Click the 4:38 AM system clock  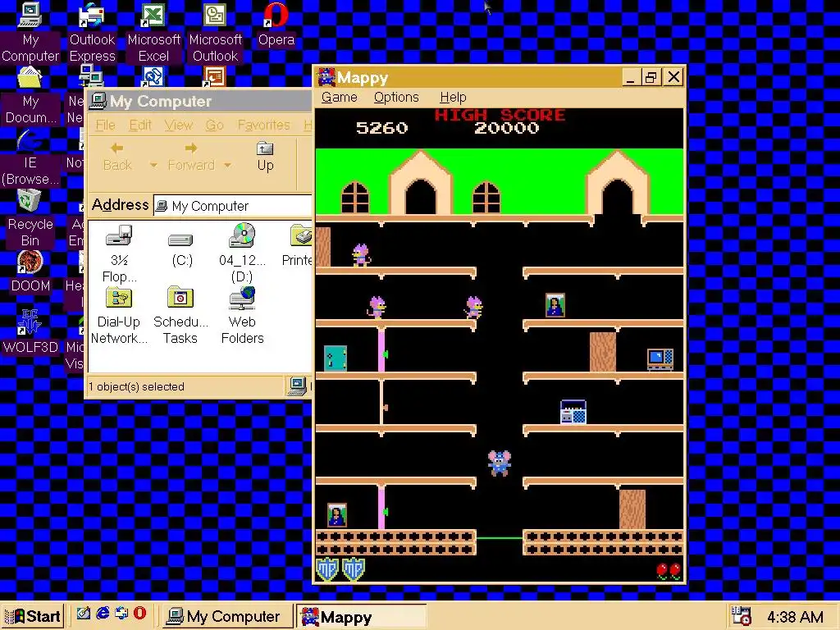pos(795,617)
